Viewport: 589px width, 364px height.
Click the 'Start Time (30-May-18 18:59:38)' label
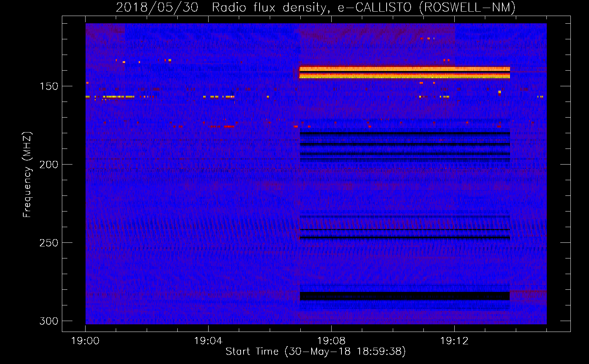click(x=316, y=352)
